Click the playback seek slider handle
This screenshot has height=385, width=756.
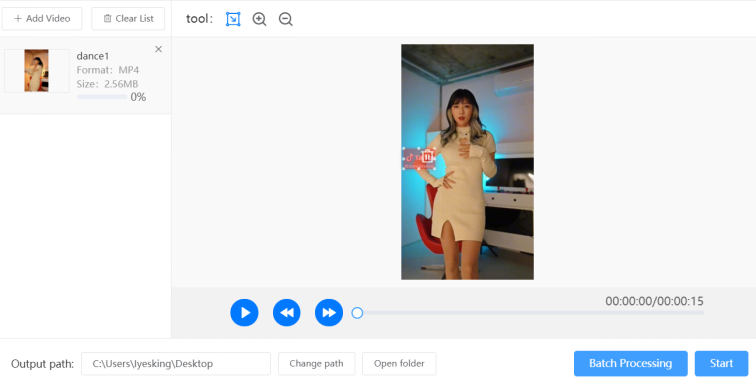click(357, 313)
